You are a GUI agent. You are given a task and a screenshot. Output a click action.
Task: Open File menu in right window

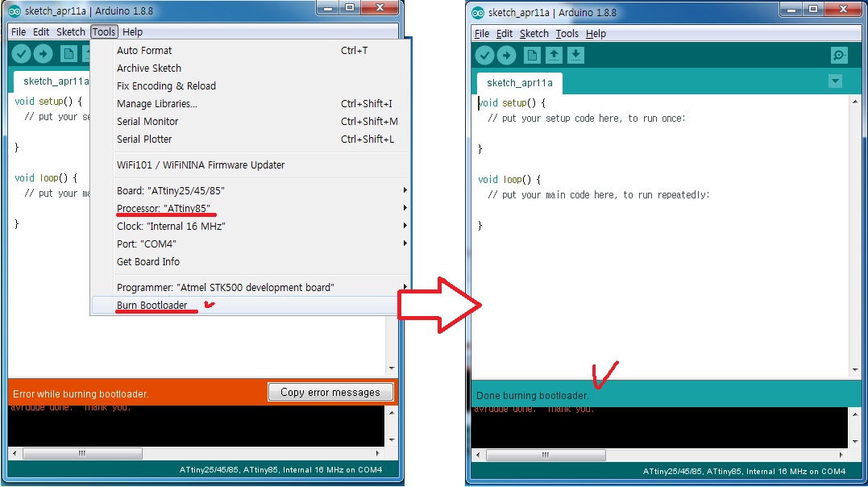(x=482, y=34)
